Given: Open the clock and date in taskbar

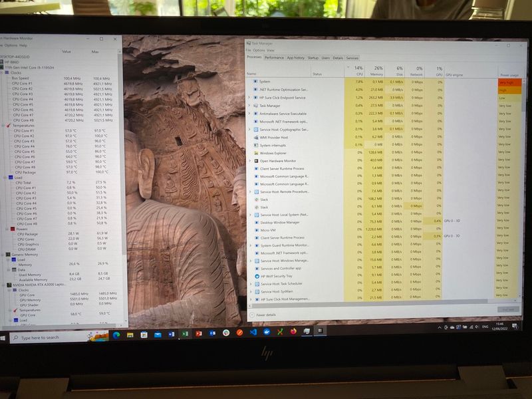Looking at the screenshot, I should pos(499,327).
